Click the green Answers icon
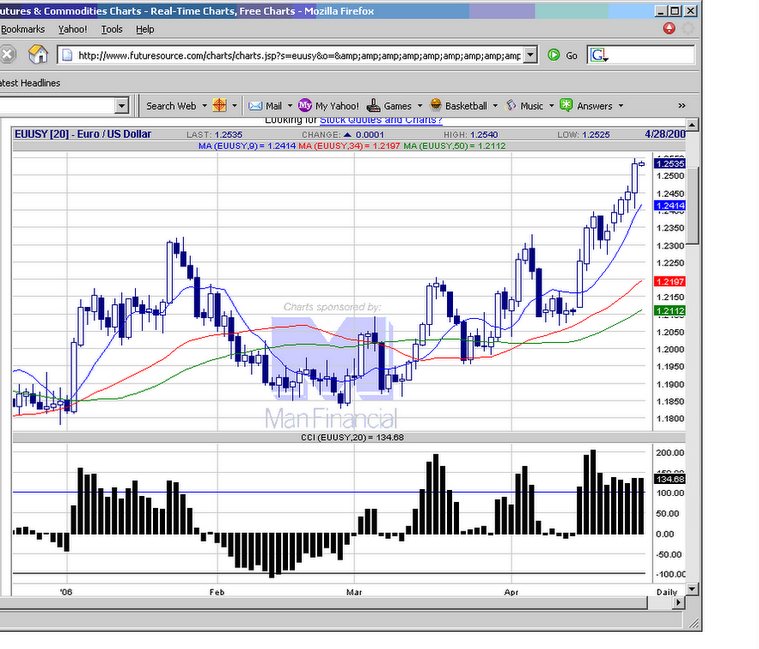 pos(566,105)
